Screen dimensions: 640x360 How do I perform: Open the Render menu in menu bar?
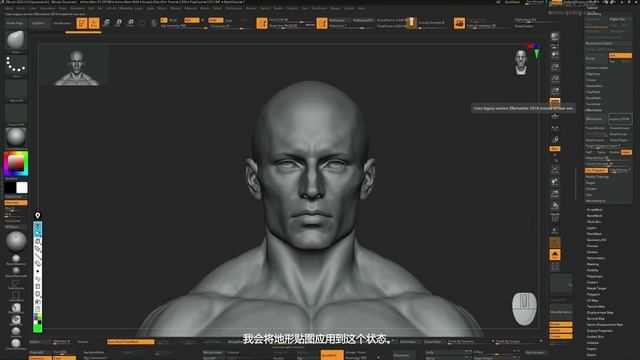(251, 8)
